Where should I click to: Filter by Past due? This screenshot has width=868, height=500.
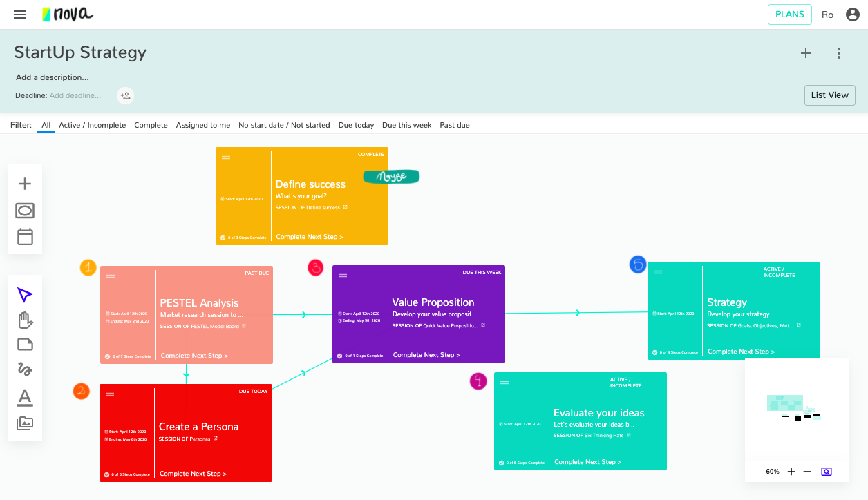click(x=455, y=125)
